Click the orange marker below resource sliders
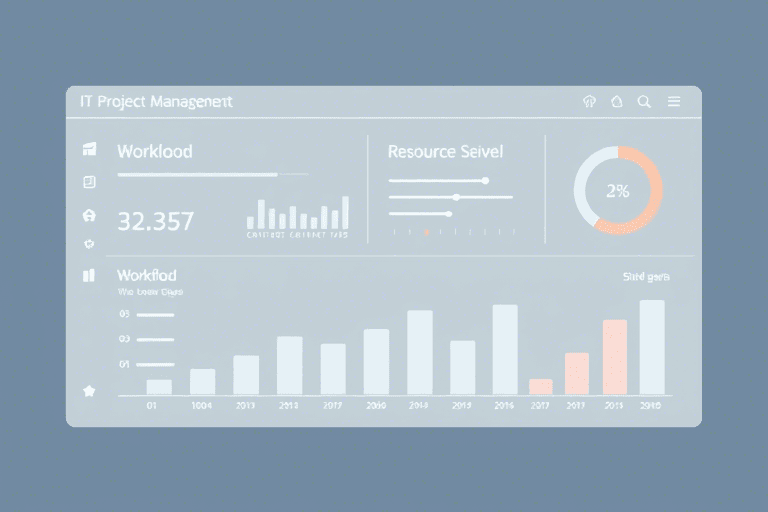 coord(427,232)
